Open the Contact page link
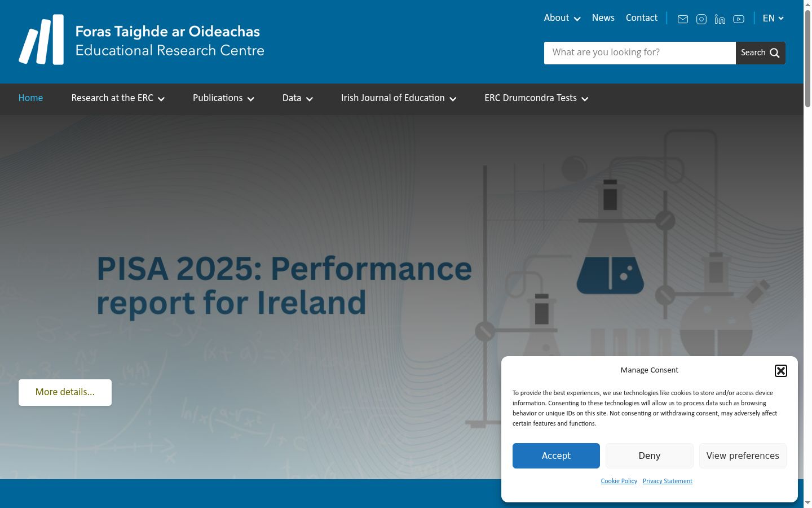Screen dimensions: 812x508 [642, 18]
